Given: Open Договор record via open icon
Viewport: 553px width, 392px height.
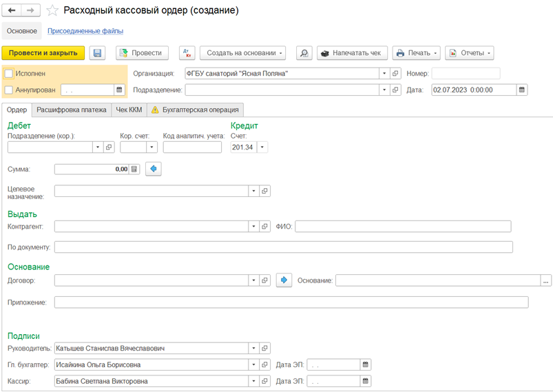Looking at the screenshot, I should click(x=264, y=280).
